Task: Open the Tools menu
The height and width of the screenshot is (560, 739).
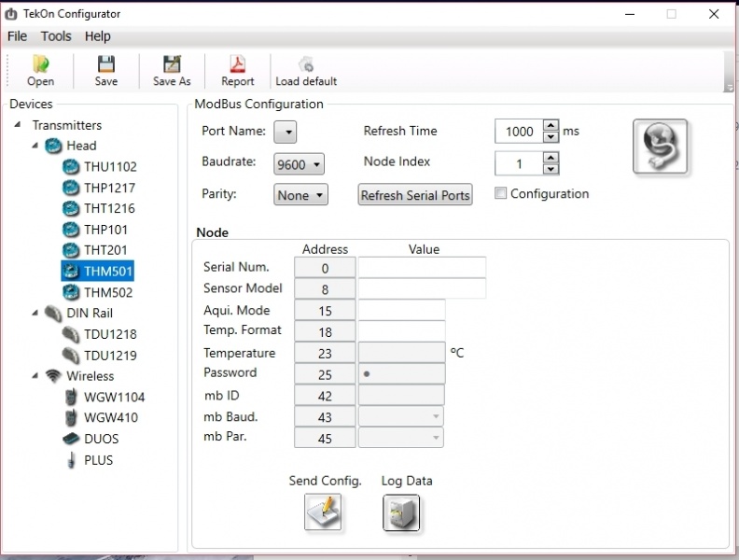Action: (x=56, y=36)
